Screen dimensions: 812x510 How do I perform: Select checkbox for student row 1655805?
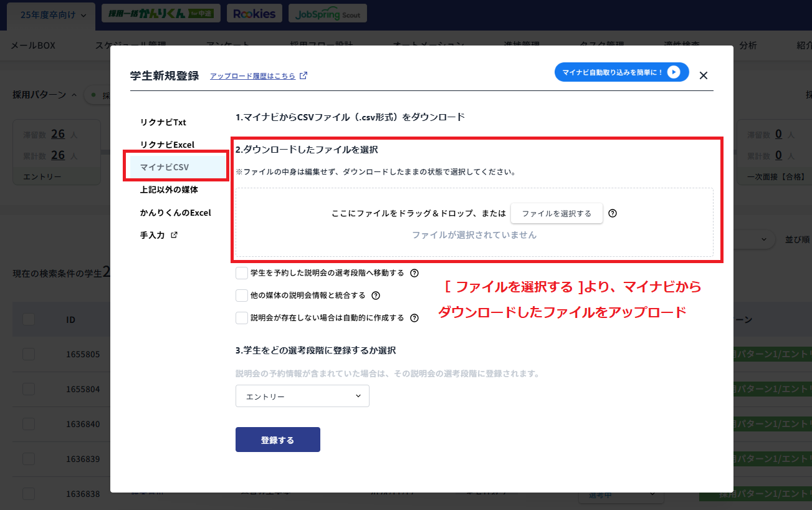[x=29, y=354]
